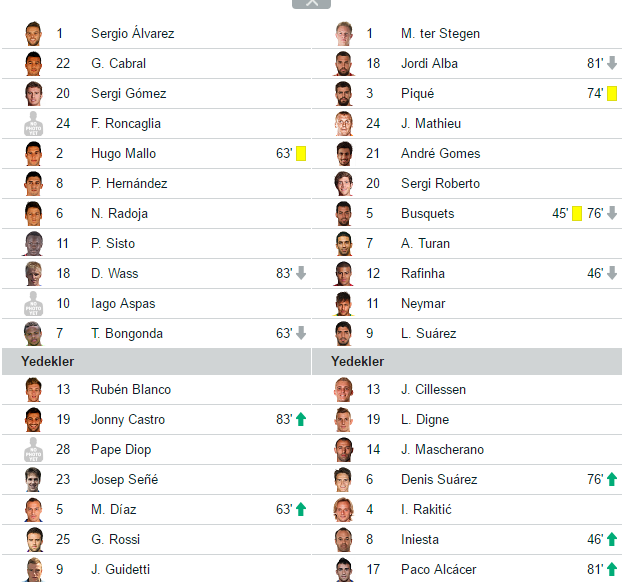Click D. Wass substituted-off arrow icon
Viewport: 635px width, 582px height.
tap(300, 274)
